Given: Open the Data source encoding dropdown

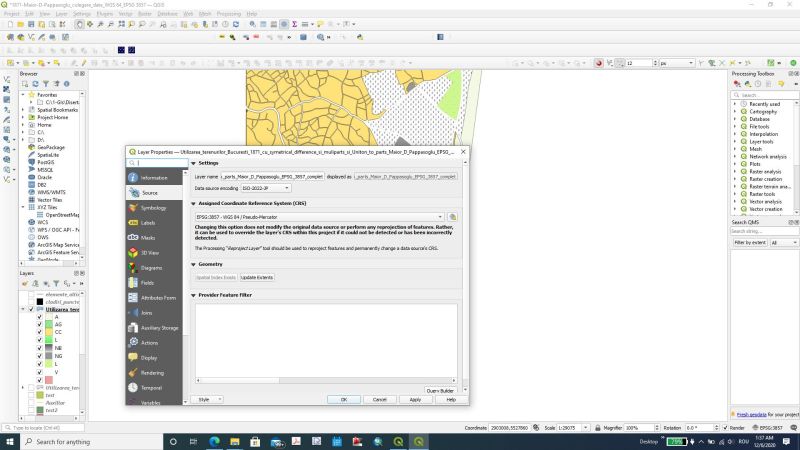Looking at the screenshot, I should (265, 188).
